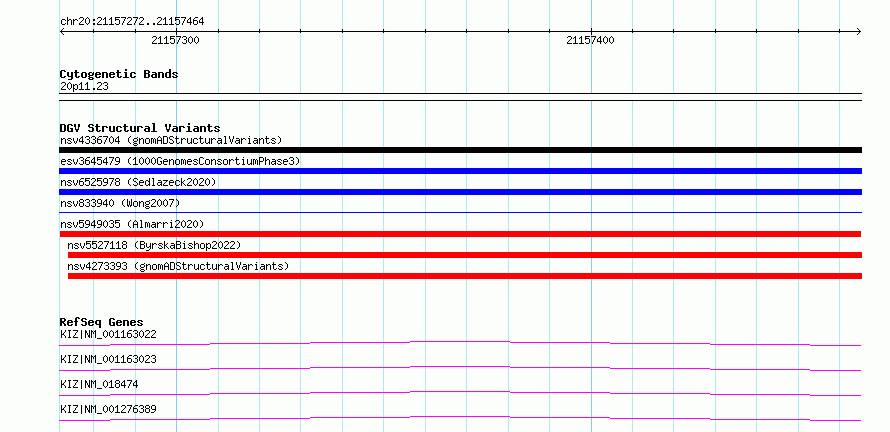Click the black nsv4336704 variant bar

(460, 150)
